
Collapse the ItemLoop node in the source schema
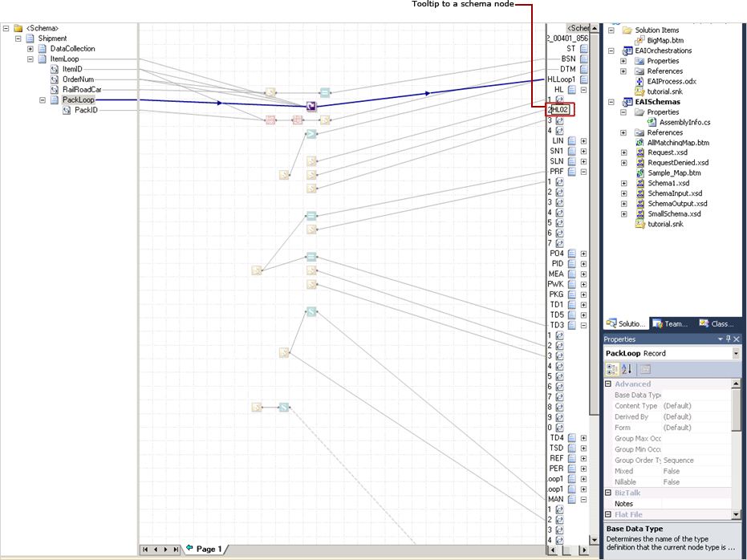click(x=30, y=59)
